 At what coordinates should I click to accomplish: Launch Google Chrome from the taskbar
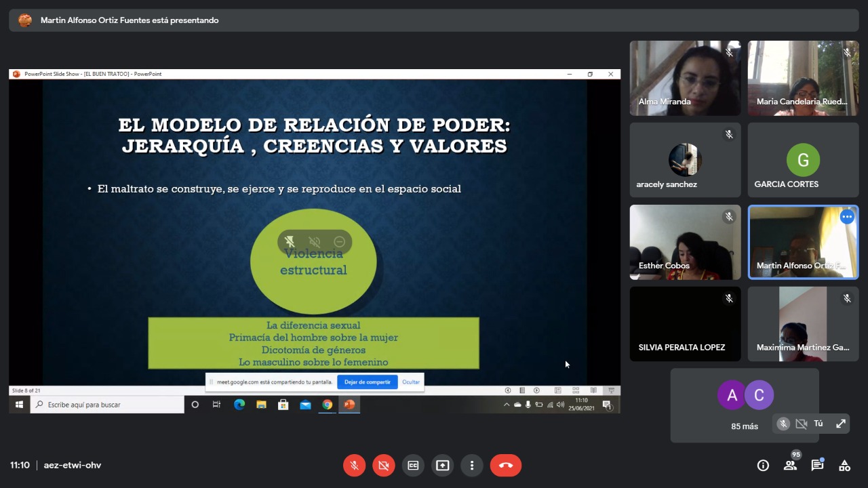coord(327,405)
